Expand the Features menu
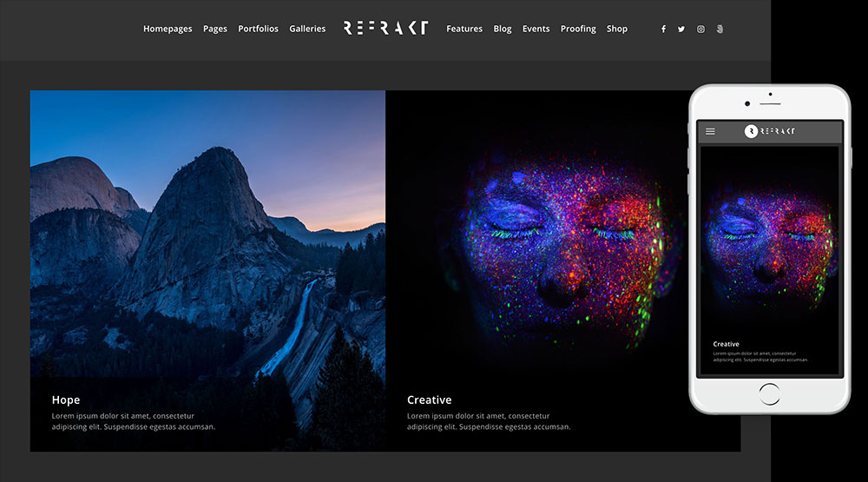 (464, 29)
